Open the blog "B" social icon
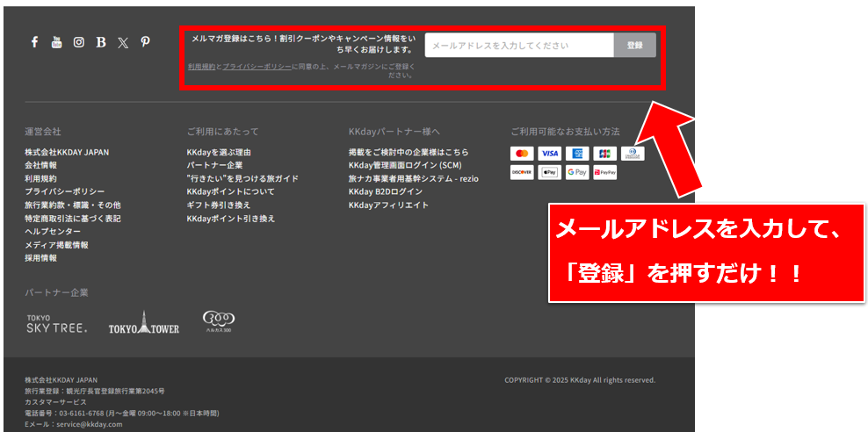The width and height of the screenshot is (868, 432). 101,42
